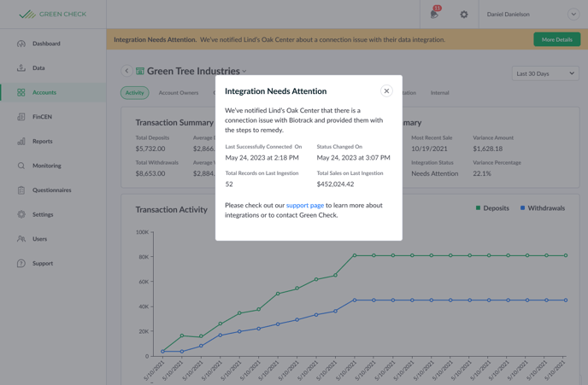Click the Integration Needs Attention dialog title
Image resolution: width=588 pixels, height=385 pixels.
pos(275,91)
